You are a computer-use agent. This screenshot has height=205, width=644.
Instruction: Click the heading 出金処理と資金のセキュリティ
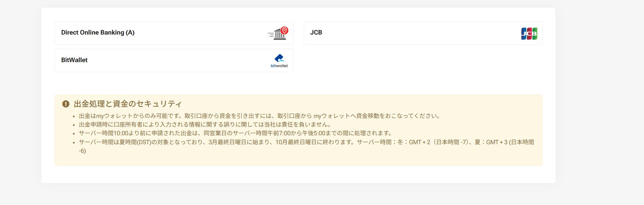tap(128, 104)
